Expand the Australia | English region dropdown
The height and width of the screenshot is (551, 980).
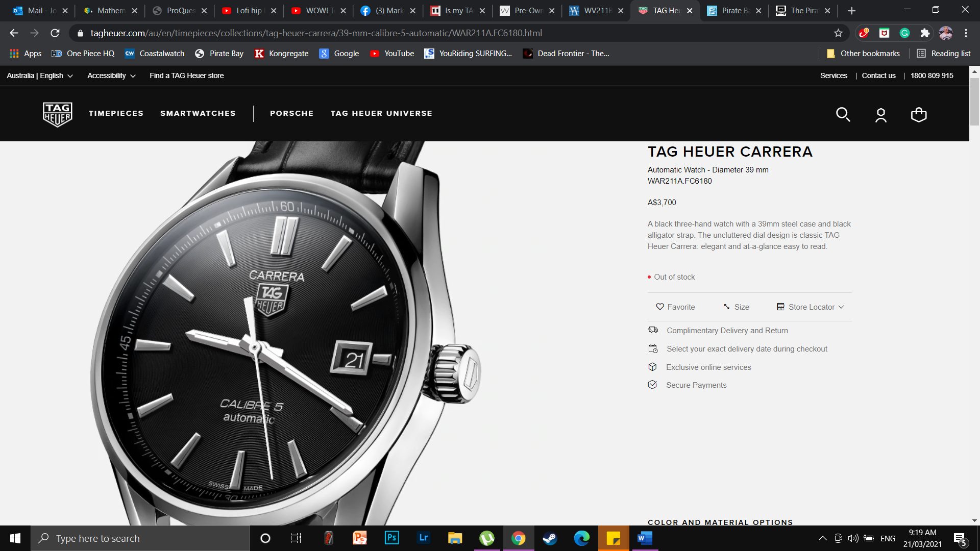pos(40,76)
